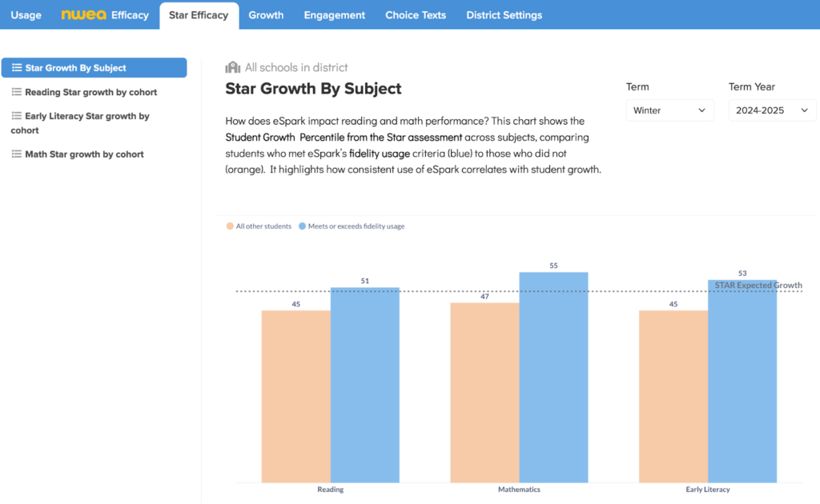
Task: Click the school building icon
Action: (233, 67)
